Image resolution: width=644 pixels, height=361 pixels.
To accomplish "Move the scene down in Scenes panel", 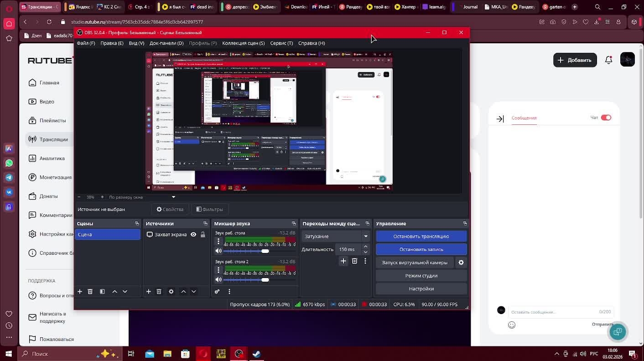I will 125,292.
